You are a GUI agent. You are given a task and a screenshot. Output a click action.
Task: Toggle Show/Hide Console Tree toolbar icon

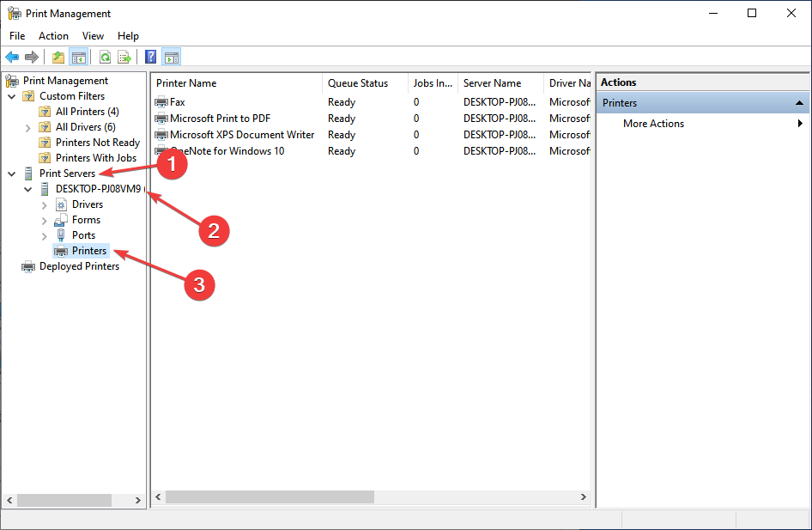pyautogui.click(x=79, y=57)
